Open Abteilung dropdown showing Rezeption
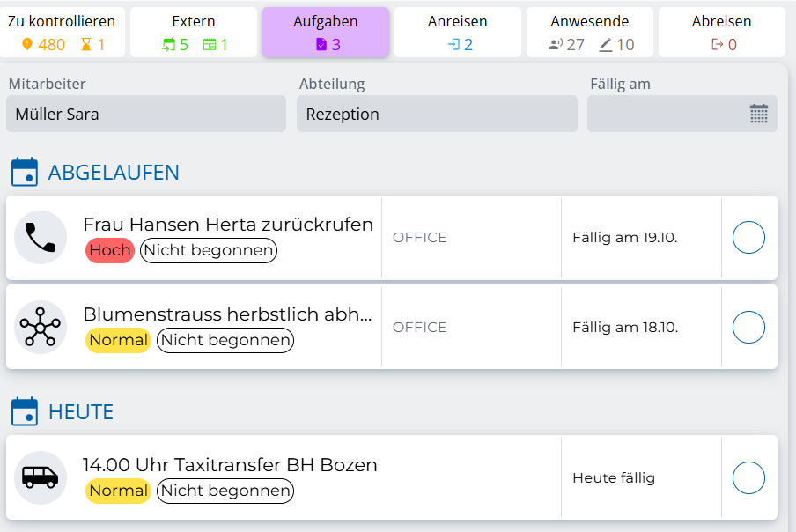The image size is (796, 532). (437, 114)
